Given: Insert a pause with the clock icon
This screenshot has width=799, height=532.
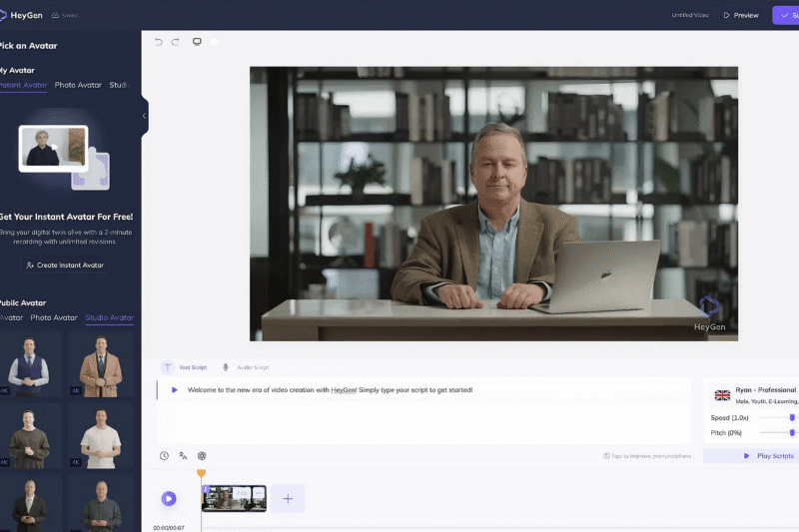Looking at the screenshot, I should 164,455.
